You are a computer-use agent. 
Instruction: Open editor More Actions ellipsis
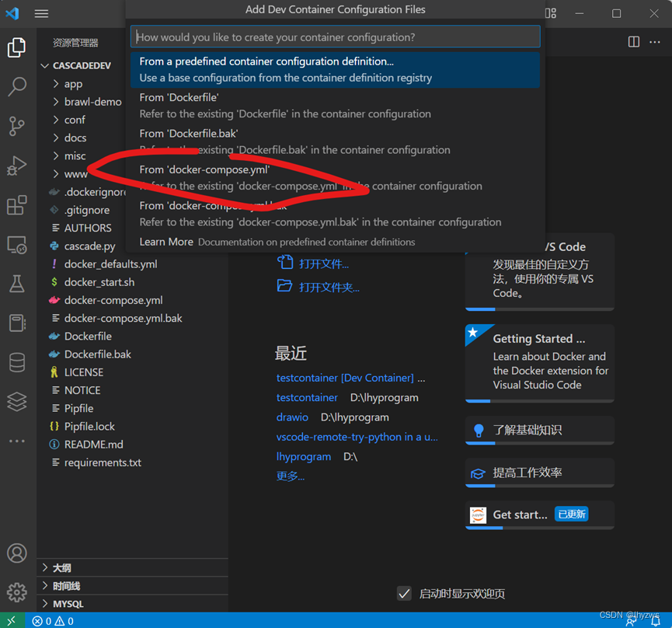point(654,41)
